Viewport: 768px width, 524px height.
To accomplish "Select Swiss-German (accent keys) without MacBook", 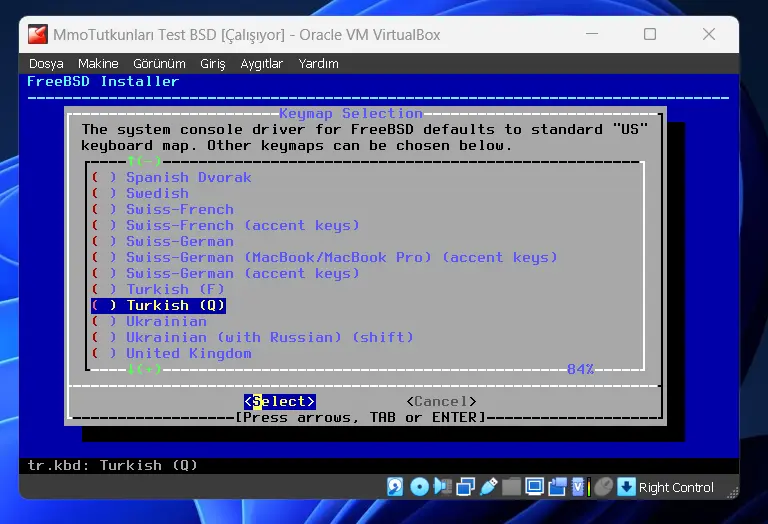I will 225,273.
